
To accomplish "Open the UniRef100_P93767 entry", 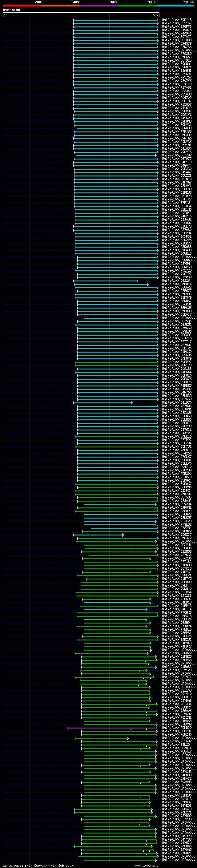I will [x=177, y=78].
